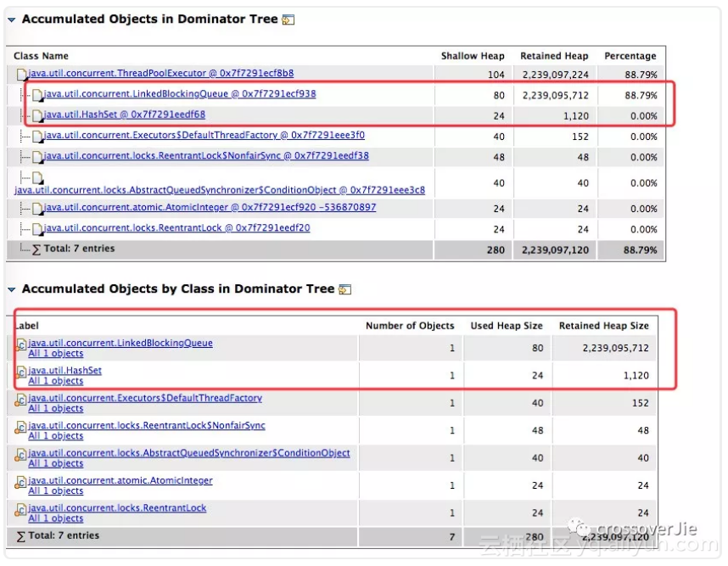The width and height of the screenshot is (728, 566).
Task: Select retained heap value 2,239,097,224
Action: (555, 75)
